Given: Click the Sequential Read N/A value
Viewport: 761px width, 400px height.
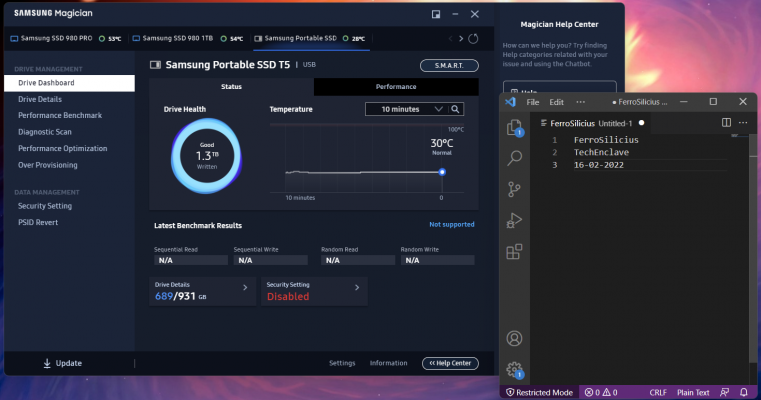Looking at the screenshot, I should [x=191, y=260].
